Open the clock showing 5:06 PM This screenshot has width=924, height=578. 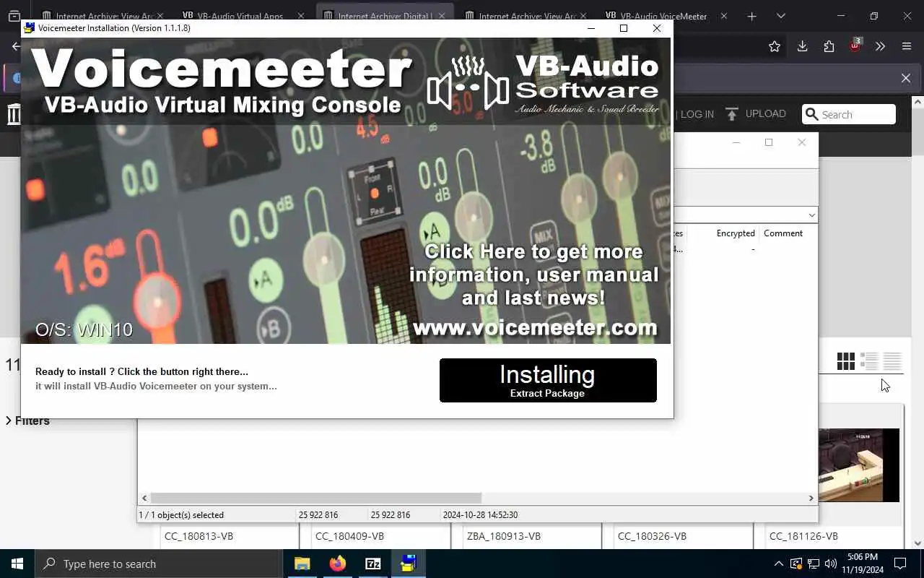[x=862, y=564]
